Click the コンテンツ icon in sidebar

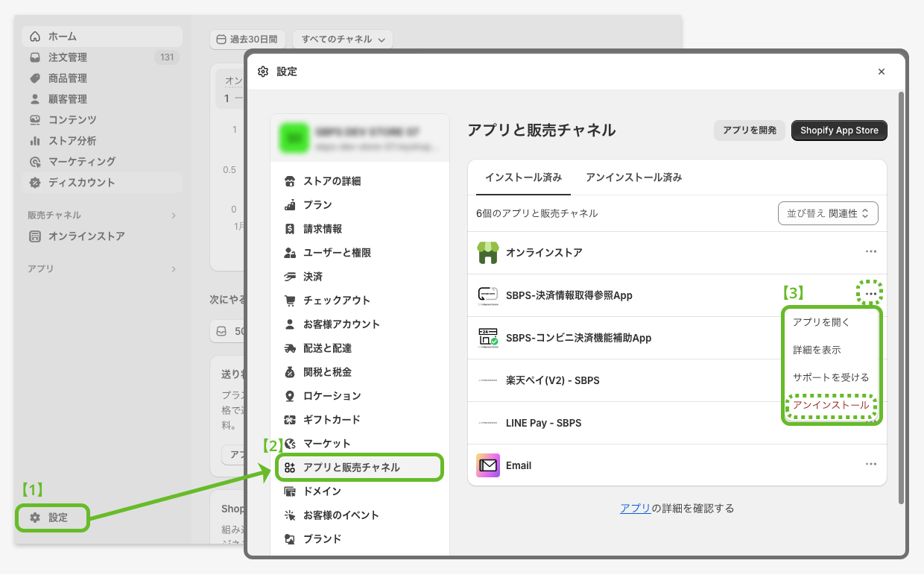pos(35,120)
